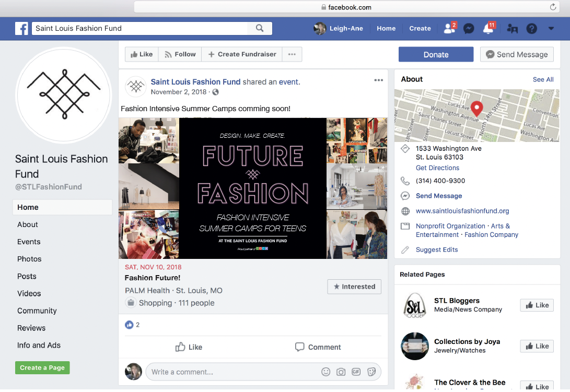Click Collections by Joya page thumbnail

point(415,346)
